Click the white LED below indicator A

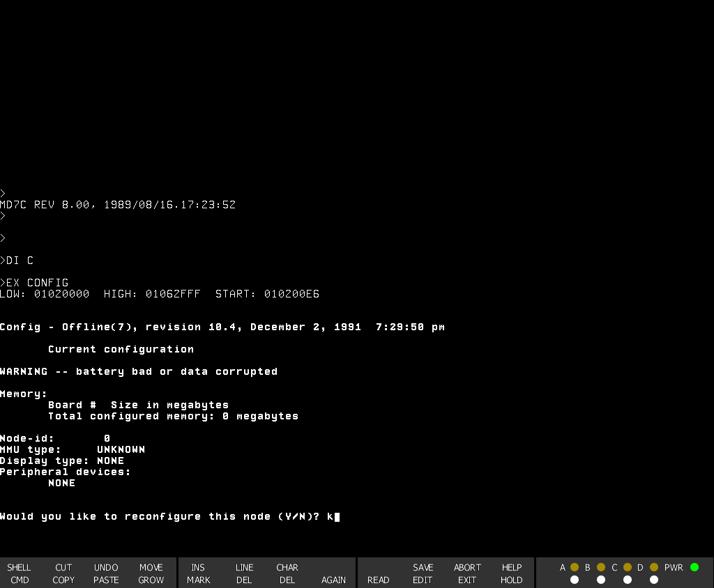click(x=575, y=580)
